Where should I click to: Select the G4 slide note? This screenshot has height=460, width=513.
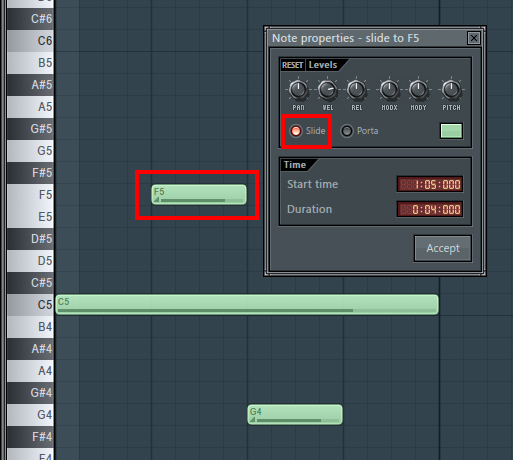[x=295, y=414]
